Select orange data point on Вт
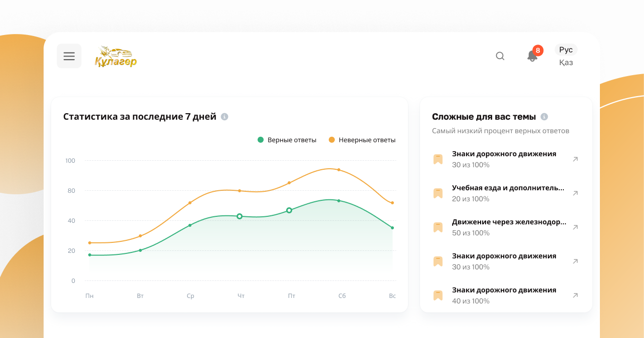The height and width of the screenshot is (338, 644). coord(140,236)
